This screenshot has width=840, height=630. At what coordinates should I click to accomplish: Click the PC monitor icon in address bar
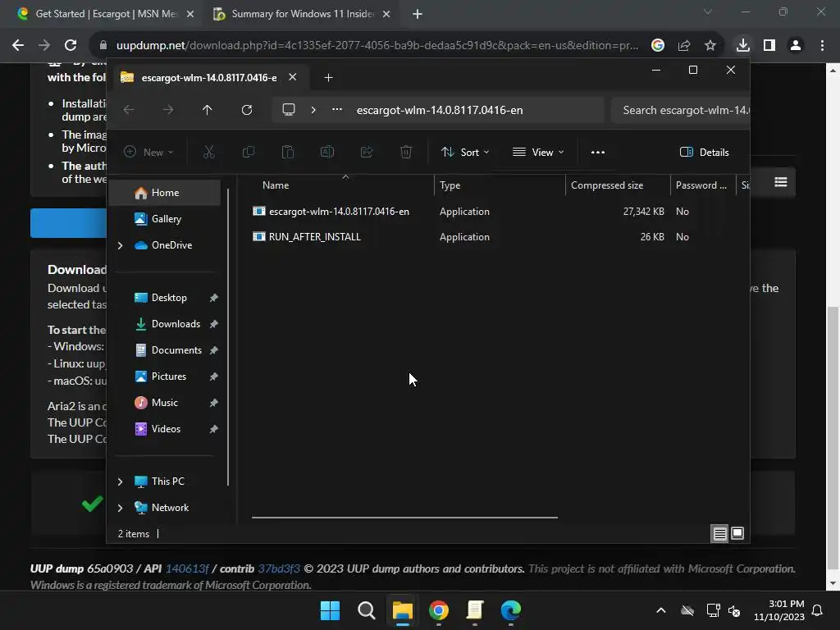(x=289, y=110)
